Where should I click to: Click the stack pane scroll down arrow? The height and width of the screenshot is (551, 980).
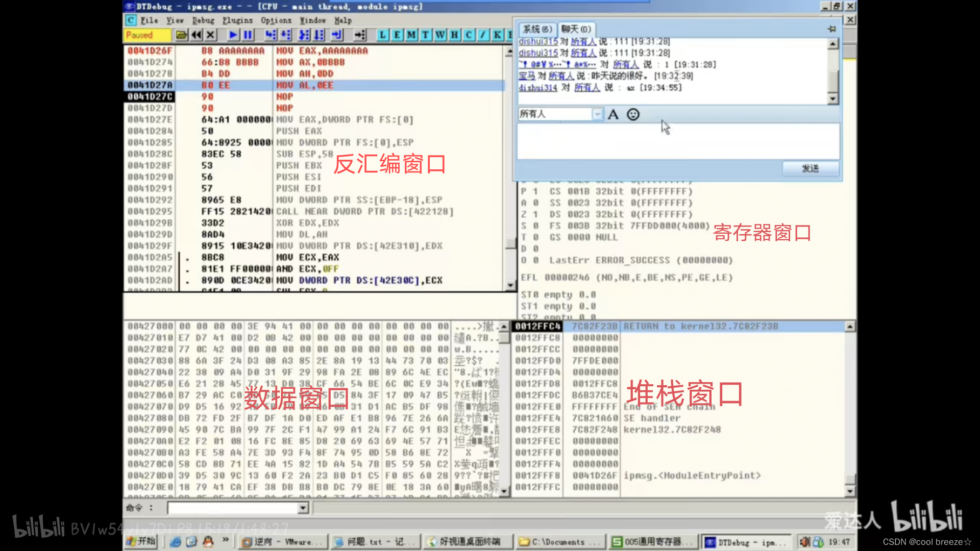850,492
